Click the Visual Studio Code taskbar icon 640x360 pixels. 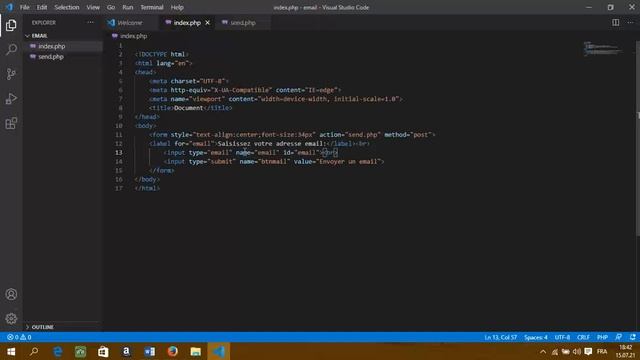pyautogui.click(x=218, y=351)
